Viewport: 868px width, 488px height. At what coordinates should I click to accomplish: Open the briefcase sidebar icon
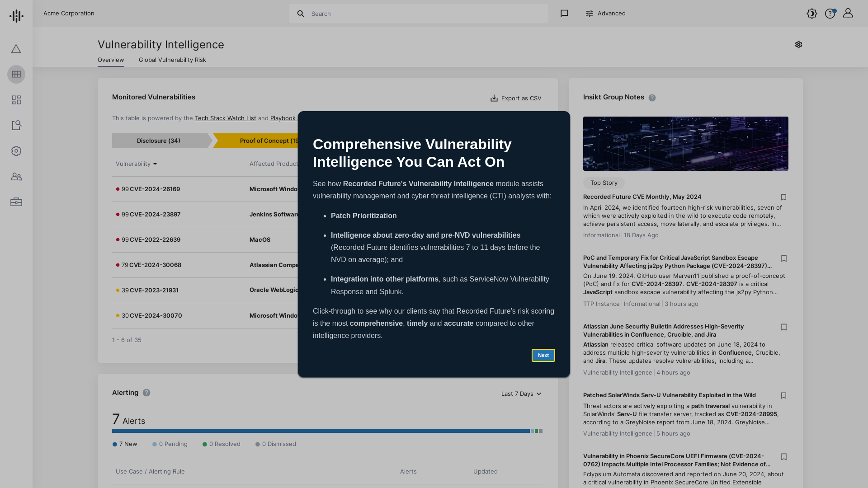pos(16,202)
